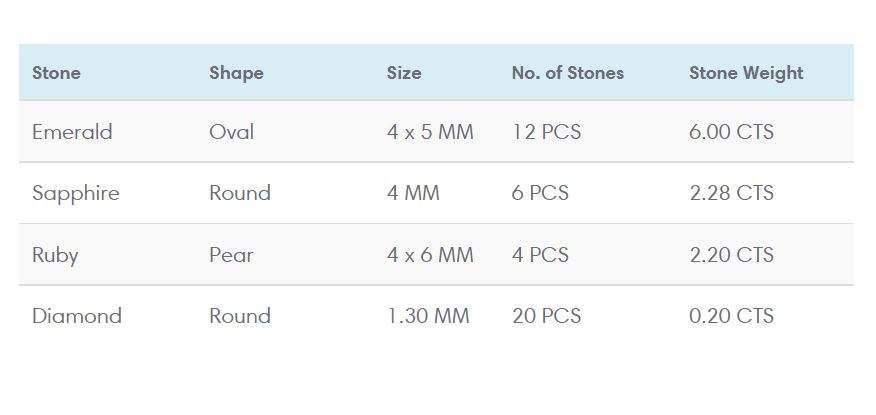Select the Sapphire stone cell
The image size is (876, 415).
(75, 193)
